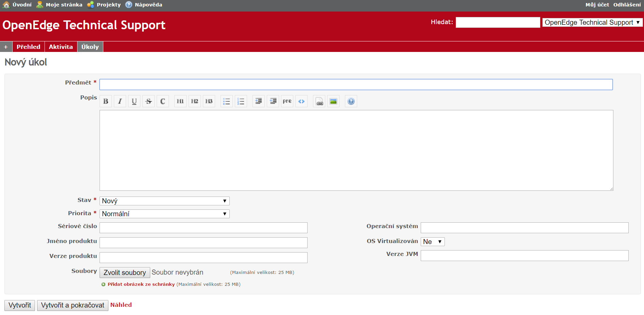Open Moje stránka link
The image size is (644, 315).
64,5
